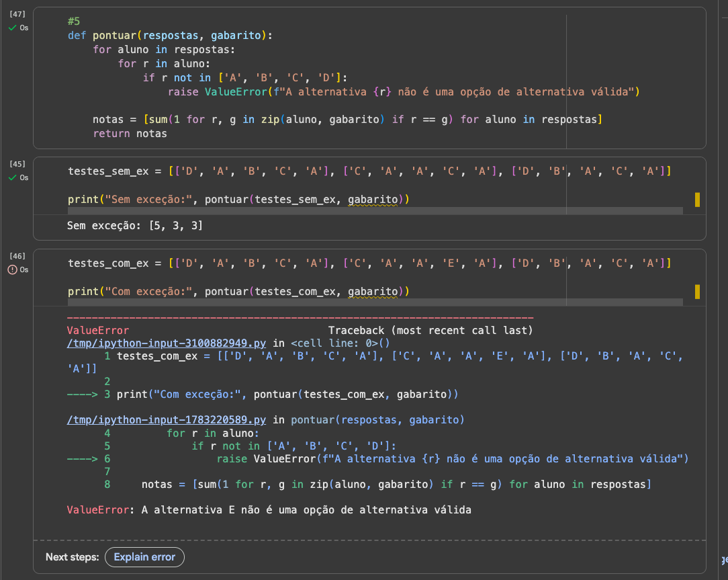This screenshot has height=580, width=728.
Task: Click the red error icon for cell 46
Action: pyautogui.click(x=11, y=270)
